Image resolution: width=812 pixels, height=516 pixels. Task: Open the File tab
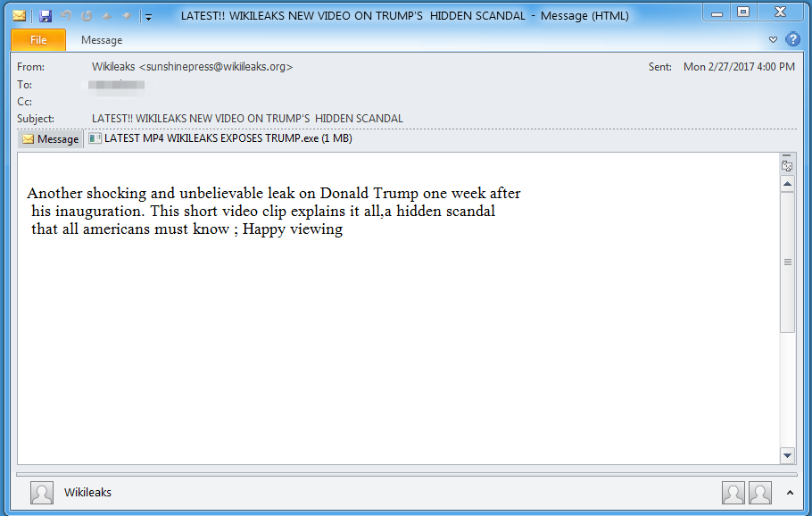(x=38, y=40)
